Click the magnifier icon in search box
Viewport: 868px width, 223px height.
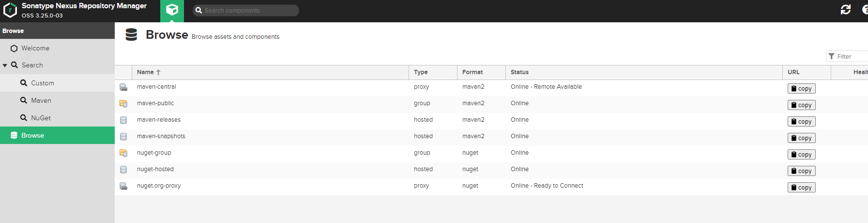pyautogui.click(x=198, y=10)
